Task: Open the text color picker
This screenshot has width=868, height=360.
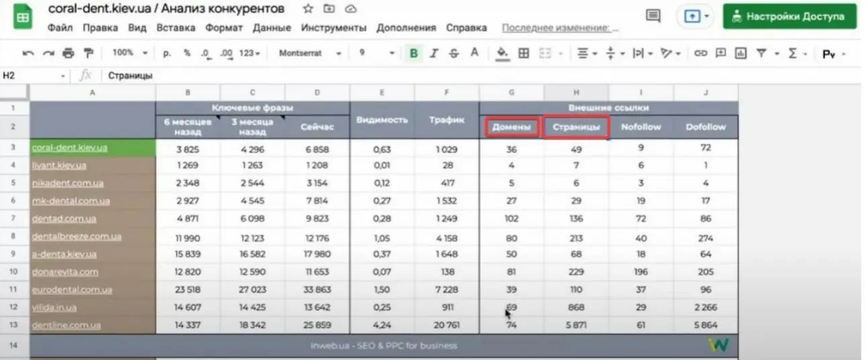Action: click(x=475, y=53)
